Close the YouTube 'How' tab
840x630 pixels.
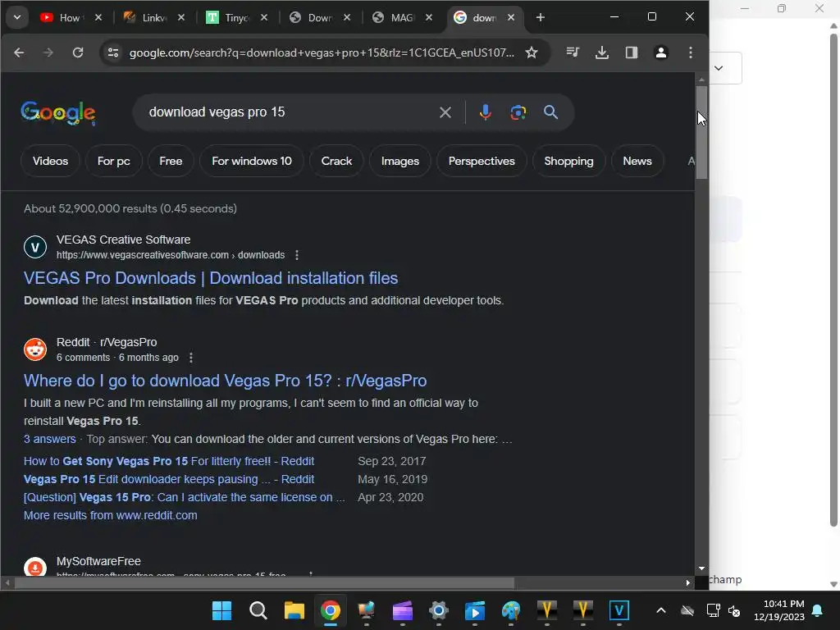click(x=98, y=18)
